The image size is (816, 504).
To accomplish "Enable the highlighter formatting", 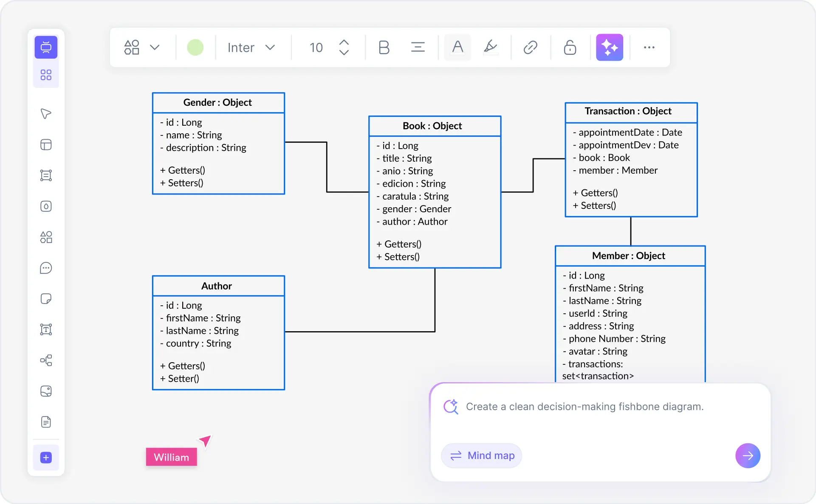I will [491, 47].
